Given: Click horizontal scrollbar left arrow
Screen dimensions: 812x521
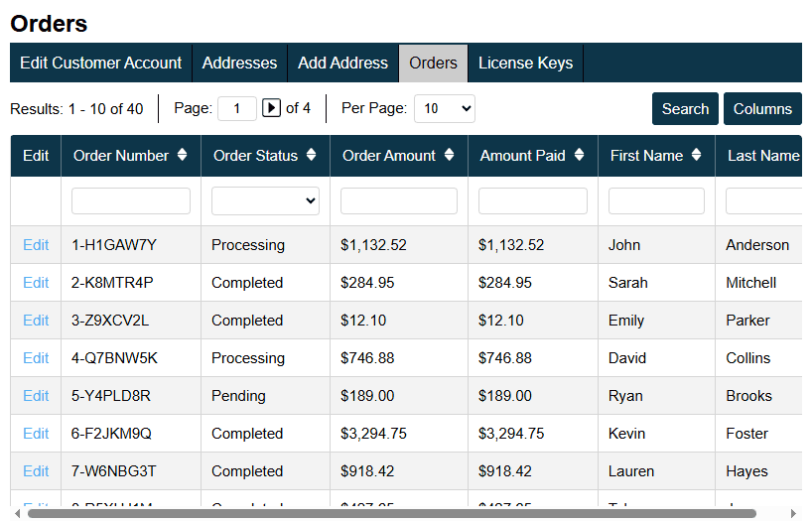Looking at the screenshot, I should [x=18, y=514].
